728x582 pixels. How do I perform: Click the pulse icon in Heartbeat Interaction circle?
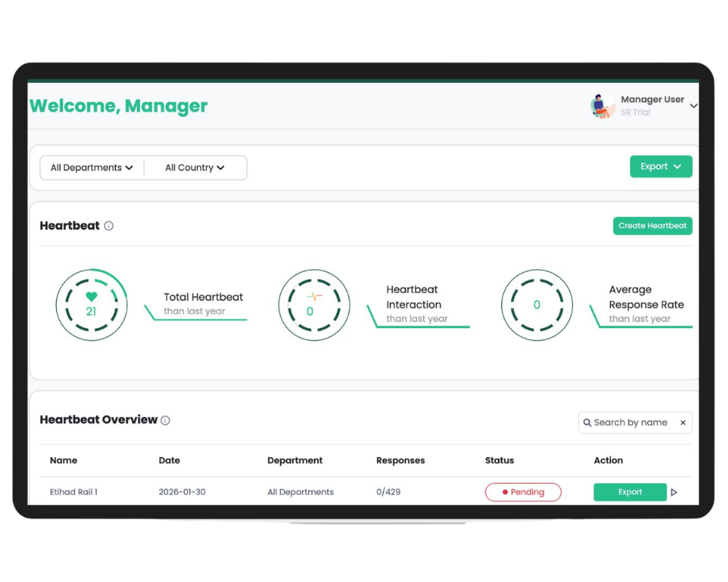coord(314,297)
